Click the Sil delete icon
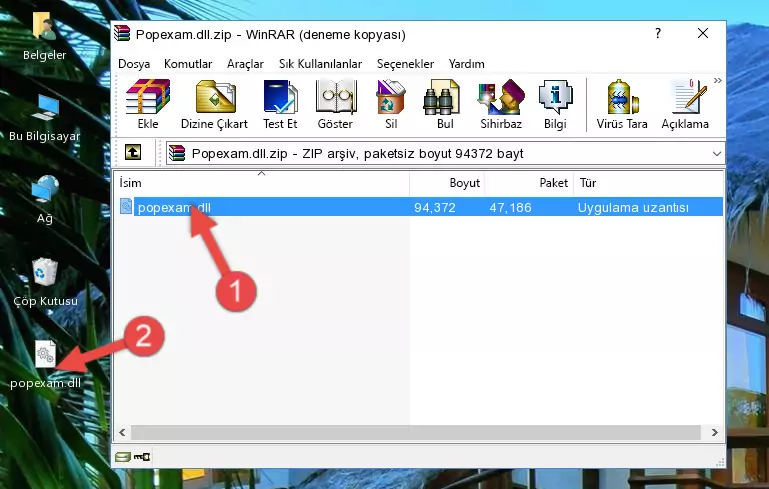 [391, 104]
